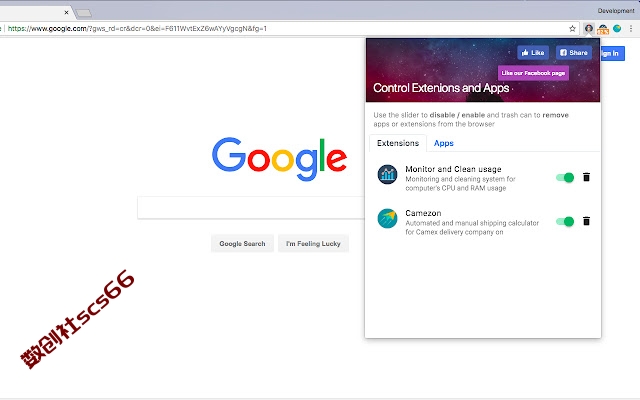Click the Control Extenions and Apps heading
Image resolution: width=640 pixels, height=400 pixels.
coord(441,88)
